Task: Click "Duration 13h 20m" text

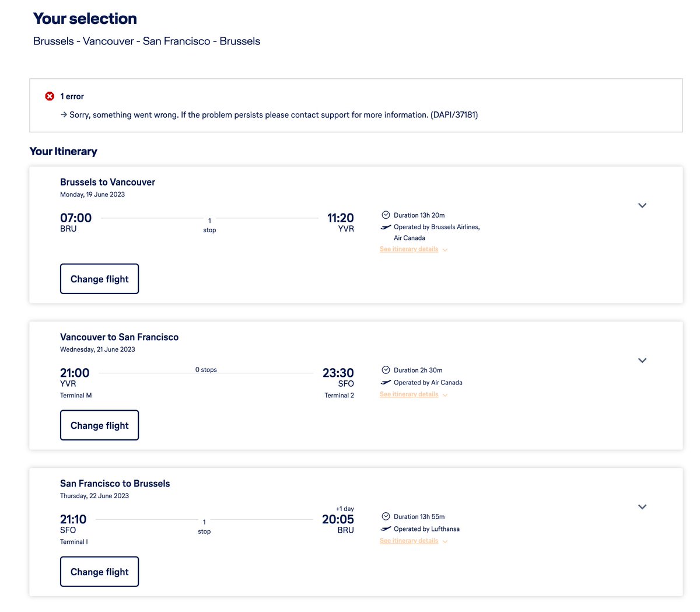Action: (x=419, y=215)
